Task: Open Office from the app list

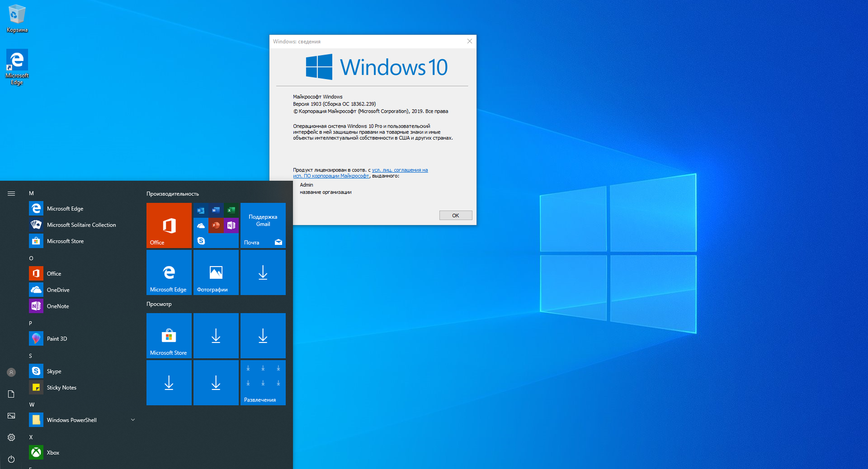Action: click(x=83, y=274)
